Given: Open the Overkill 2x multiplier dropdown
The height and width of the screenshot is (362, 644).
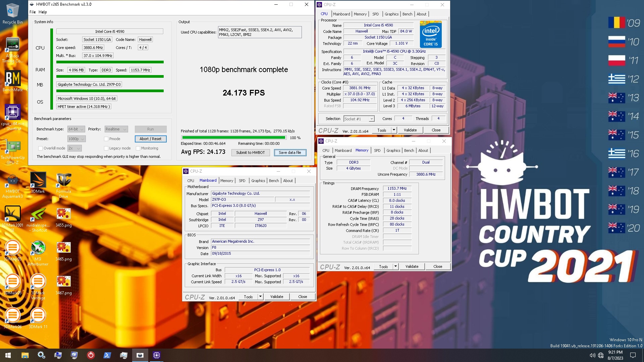Looking at the screenshot, I should [74, 148].
